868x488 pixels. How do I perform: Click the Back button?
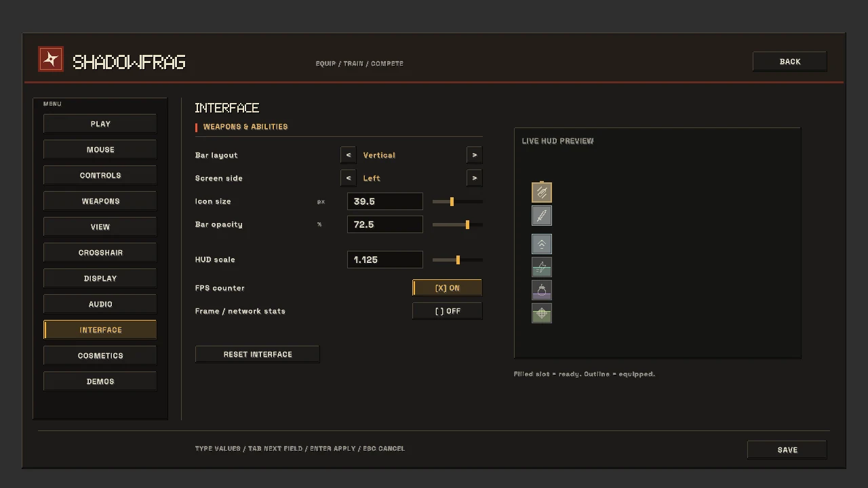coord(790,62)
